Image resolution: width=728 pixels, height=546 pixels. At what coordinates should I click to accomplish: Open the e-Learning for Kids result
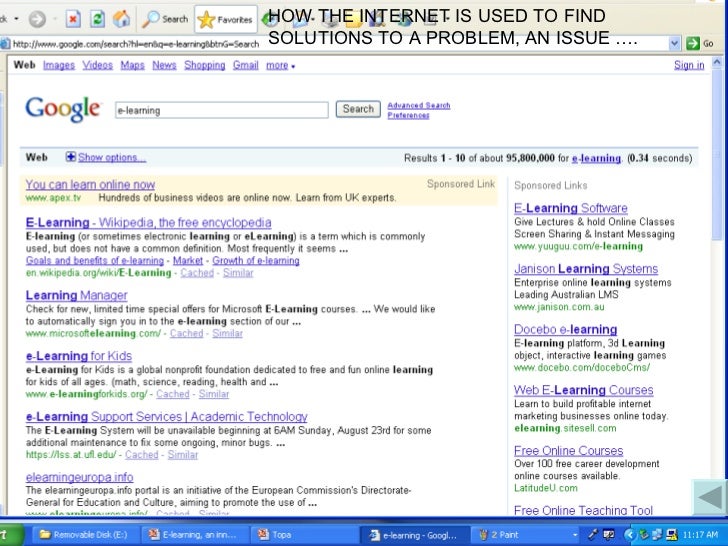(79, 356)
